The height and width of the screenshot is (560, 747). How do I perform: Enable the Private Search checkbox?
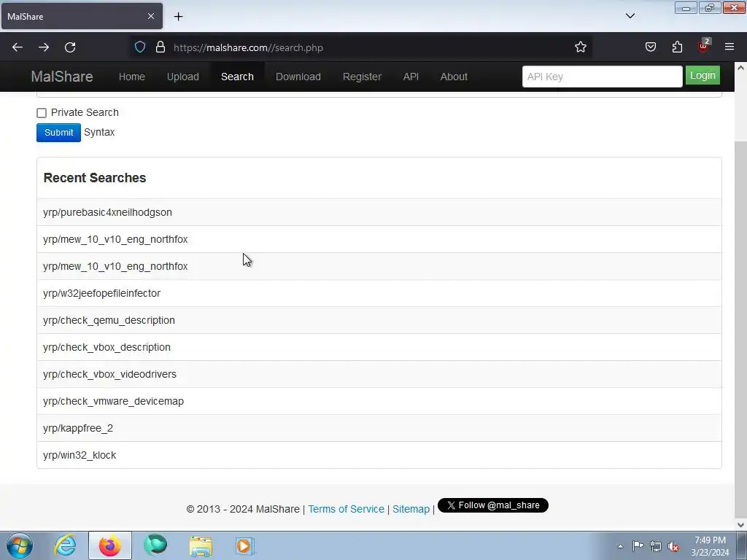(42, 113)
